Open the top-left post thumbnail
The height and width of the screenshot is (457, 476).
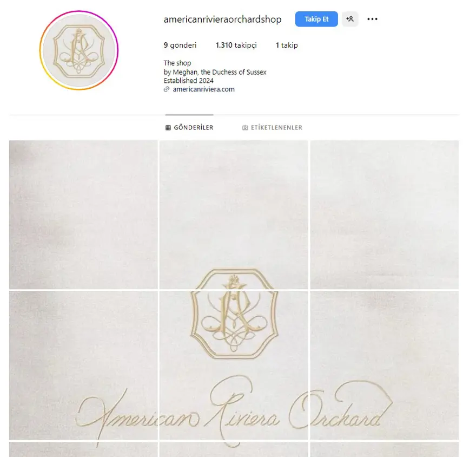pos(83,214)
